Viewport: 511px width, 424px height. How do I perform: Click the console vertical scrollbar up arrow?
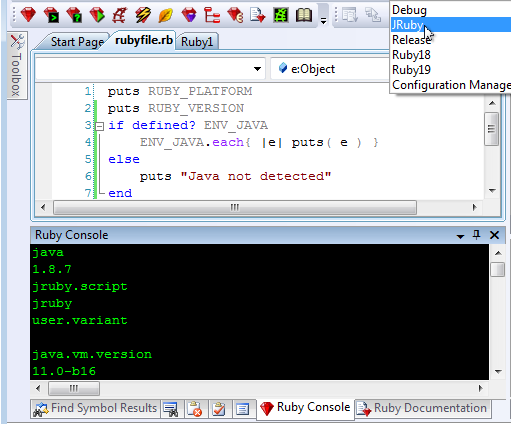click(x=498, y=253)
